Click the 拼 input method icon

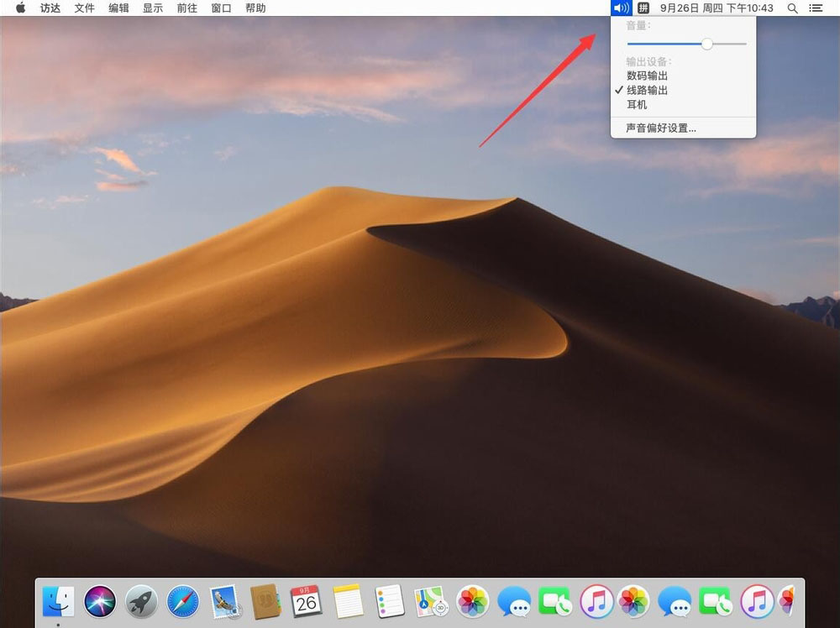point(643,8)
